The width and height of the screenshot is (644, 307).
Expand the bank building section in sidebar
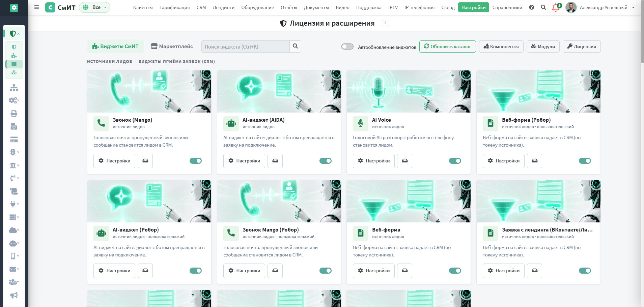[x=14, y=165]
